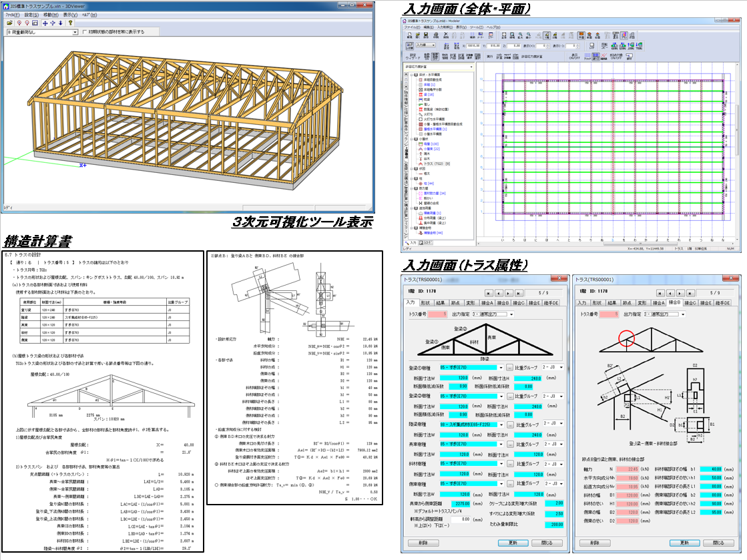747x560 pixels.
Task: Click the 削除 X icon in Modeler toolbar
Action: tap(445, 36)
